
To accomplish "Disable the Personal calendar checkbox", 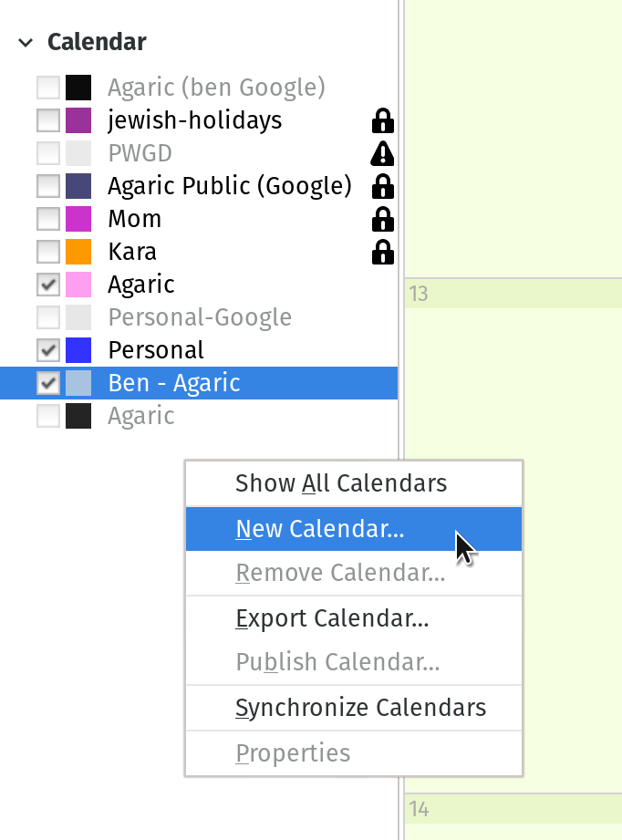I will tap(47, 349).
